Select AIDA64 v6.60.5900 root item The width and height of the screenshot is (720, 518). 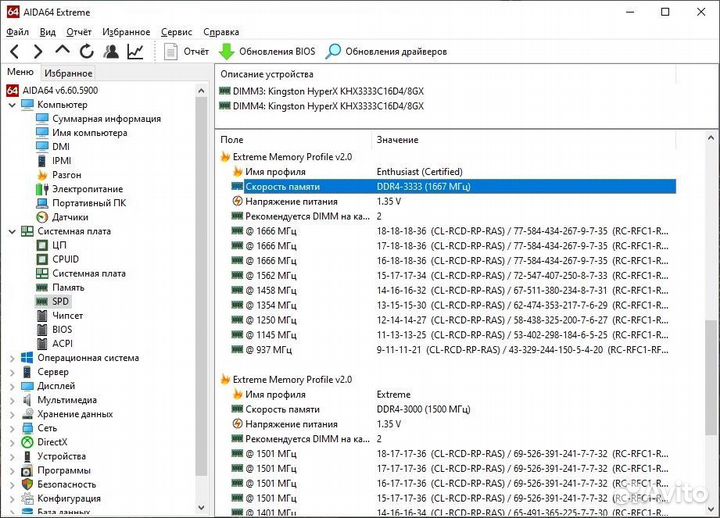coord(52,90)
